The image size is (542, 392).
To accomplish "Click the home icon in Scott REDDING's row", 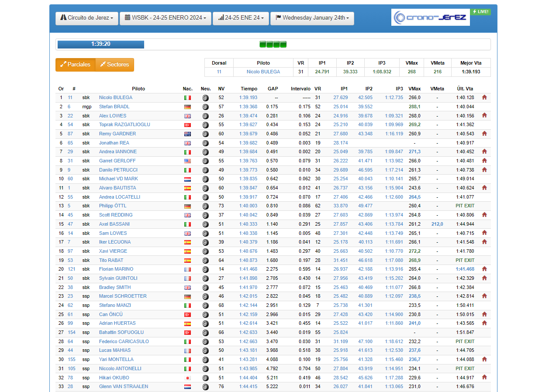I will pyautogui.click(x=484, y=215).
